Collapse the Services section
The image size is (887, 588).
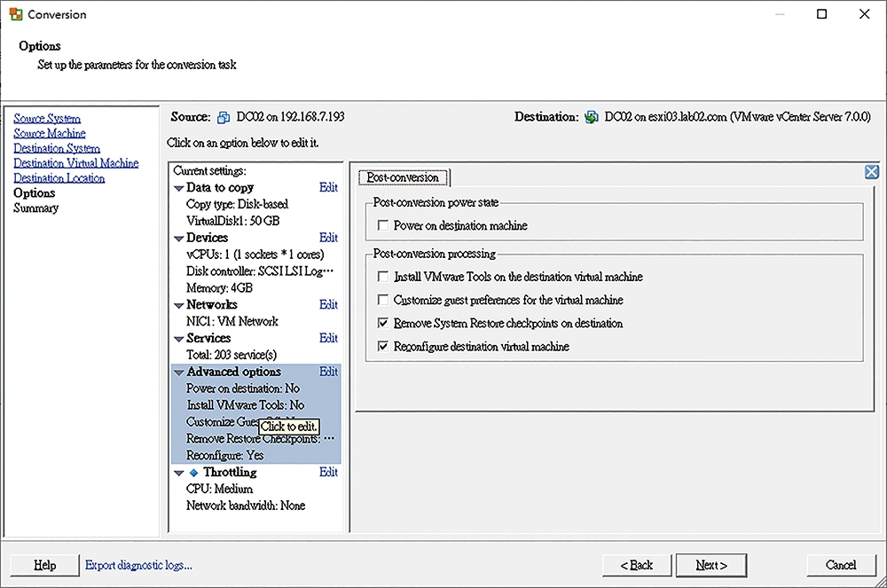click(179, 339)
